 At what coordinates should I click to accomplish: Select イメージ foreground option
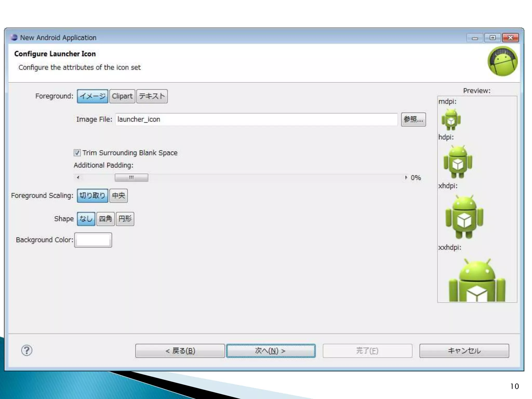92,96
